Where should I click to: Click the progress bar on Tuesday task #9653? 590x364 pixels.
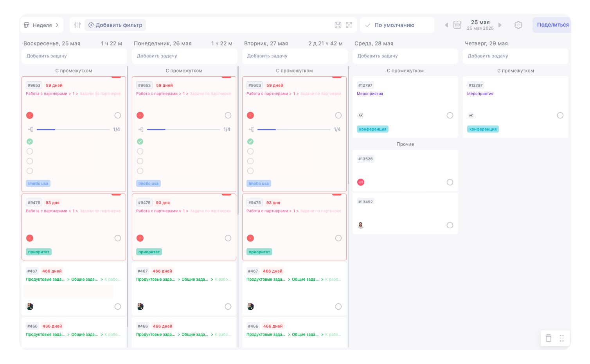pyautogui.click(x=294, y=129)
